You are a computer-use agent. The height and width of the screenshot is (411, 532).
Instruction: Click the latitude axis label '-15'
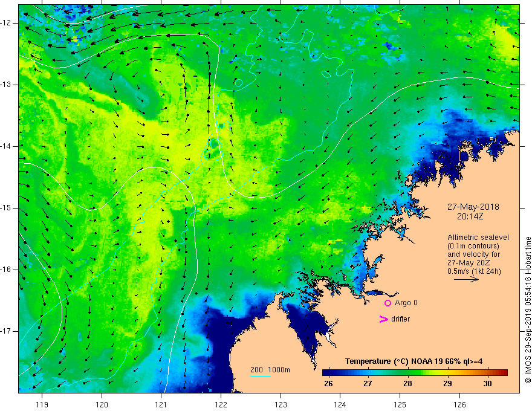pyautogui.click(x=6, y=208)
